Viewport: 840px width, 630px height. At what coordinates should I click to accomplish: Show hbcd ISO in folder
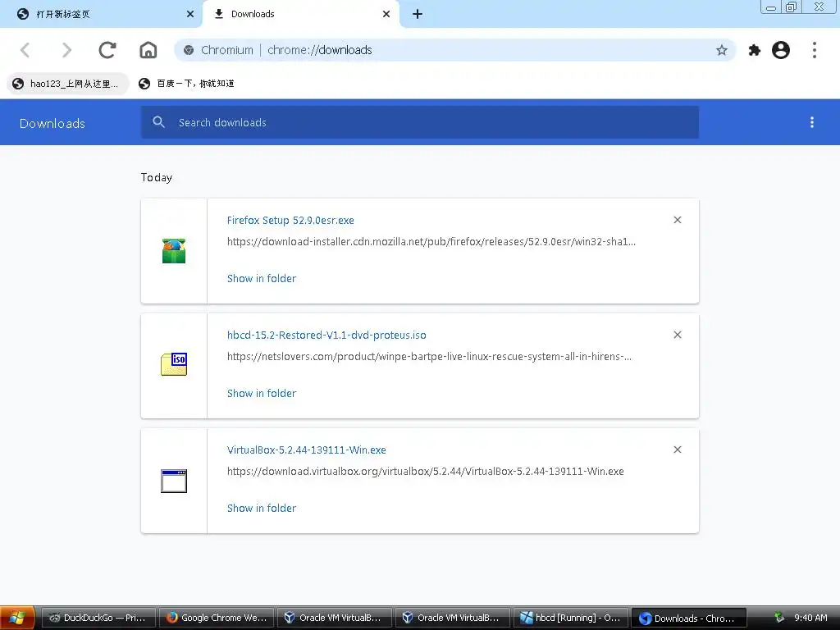click(x=262, y=393)
